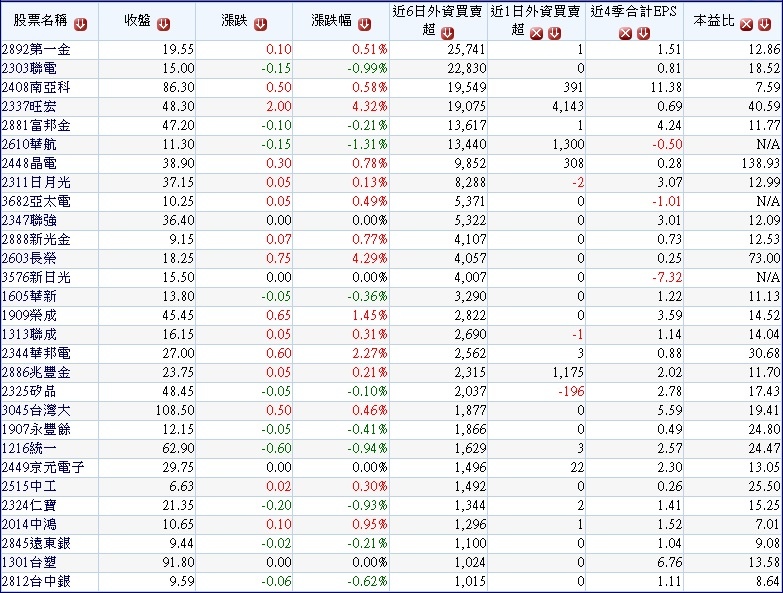Select stock 2845遠東銀
This screenshot has width=783, height=593.
36,543
